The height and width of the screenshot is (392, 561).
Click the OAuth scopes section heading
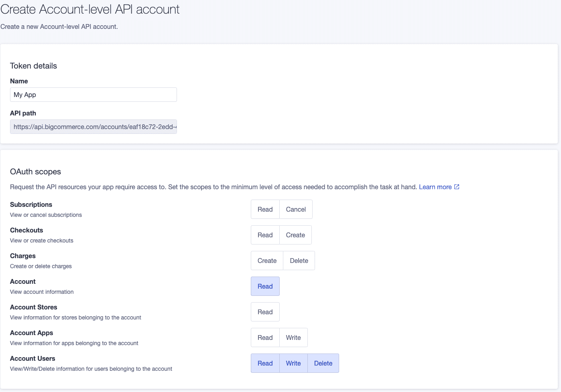[x=35, y=172]
